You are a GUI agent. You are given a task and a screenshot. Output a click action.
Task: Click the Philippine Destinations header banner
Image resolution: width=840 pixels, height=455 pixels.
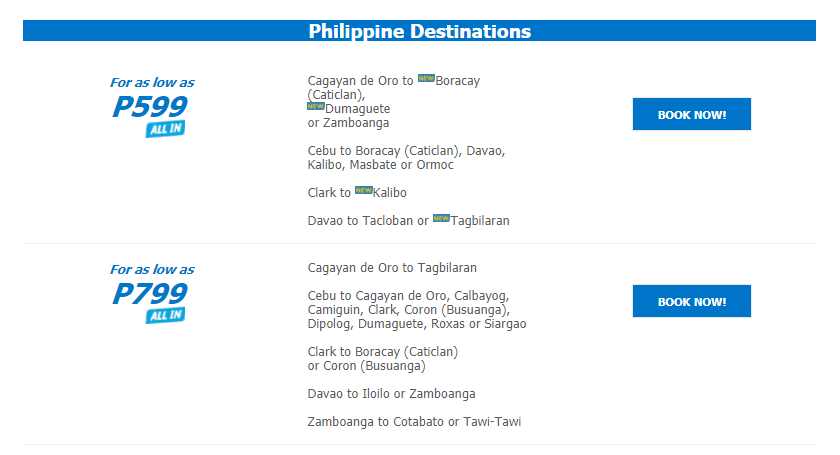pos(419,31)
